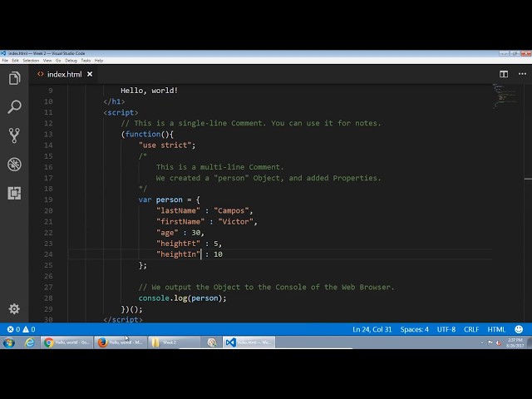Open the More Actions ellipsis menu
Image resolution: width=532 pixels, height=399 pixels.
point(522,74)
